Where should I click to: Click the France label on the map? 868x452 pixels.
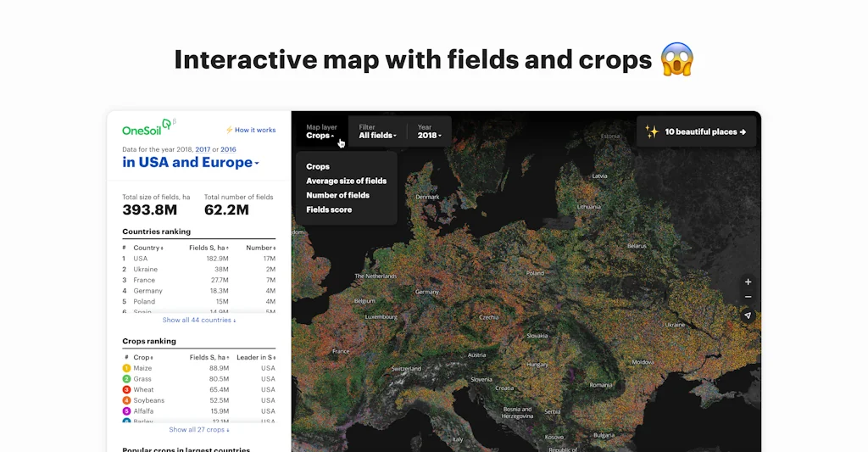(341, 351)
